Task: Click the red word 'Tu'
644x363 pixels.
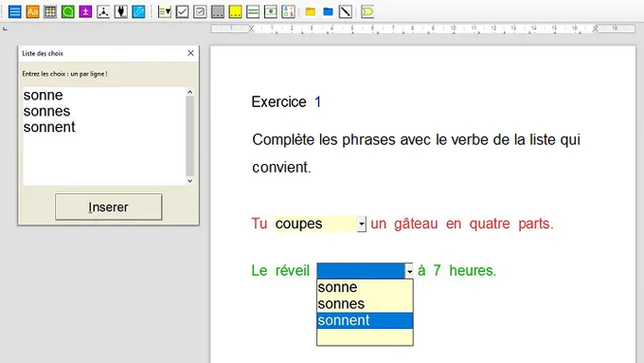Action: click(259, 224)
